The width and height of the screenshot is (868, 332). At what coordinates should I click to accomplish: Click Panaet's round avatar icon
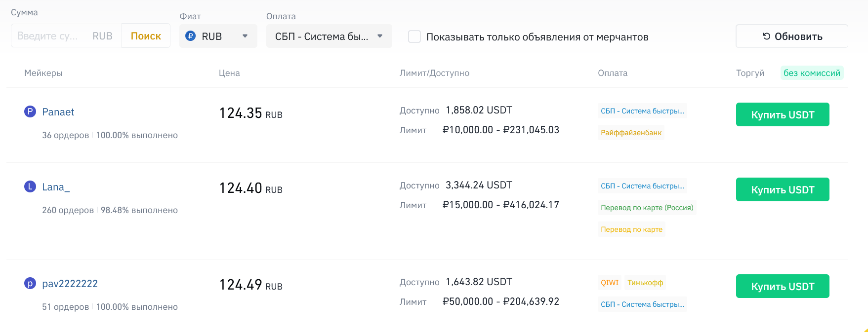click(x=30, y=111)
